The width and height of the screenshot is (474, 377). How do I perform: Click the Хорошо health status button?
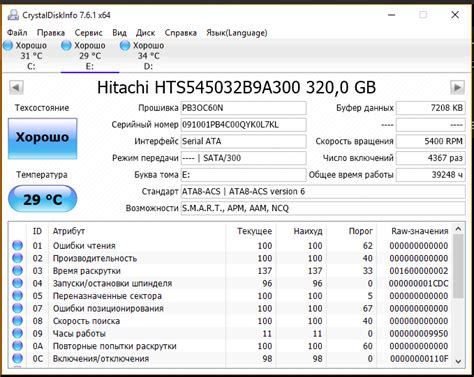[x=43, y=138]
